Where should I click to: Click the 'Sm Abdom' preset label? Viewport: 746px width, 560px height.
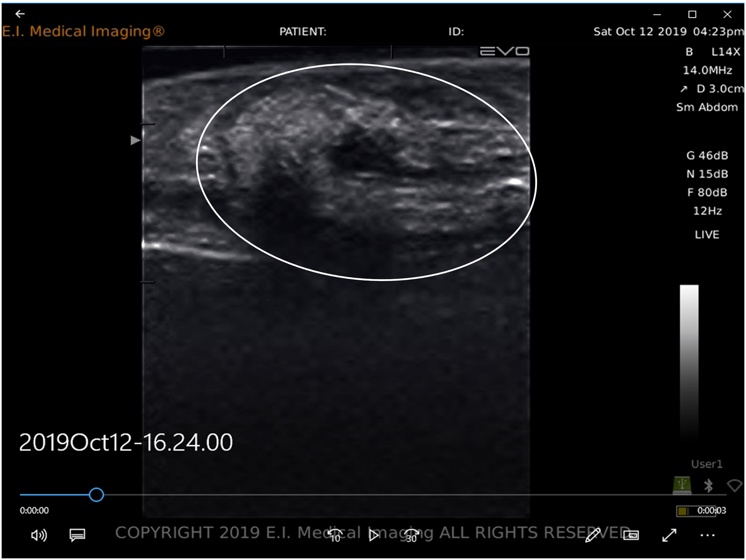(x=707, y=107)
